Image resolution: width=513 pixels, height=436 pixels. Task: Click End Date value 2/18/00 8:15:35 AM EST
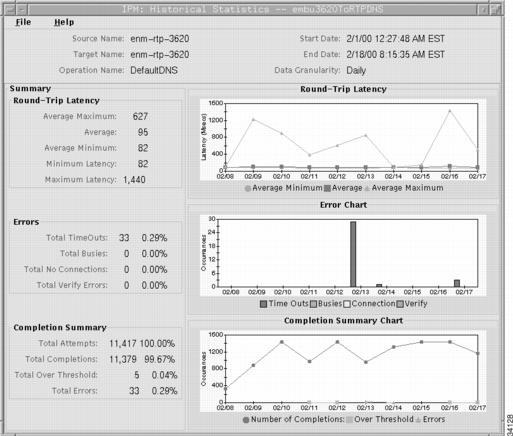point(395,54)
